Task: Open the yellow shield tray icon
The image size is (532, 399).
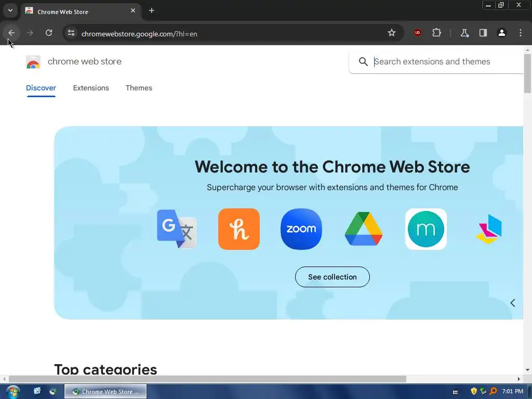Action: tap(474, 391)
